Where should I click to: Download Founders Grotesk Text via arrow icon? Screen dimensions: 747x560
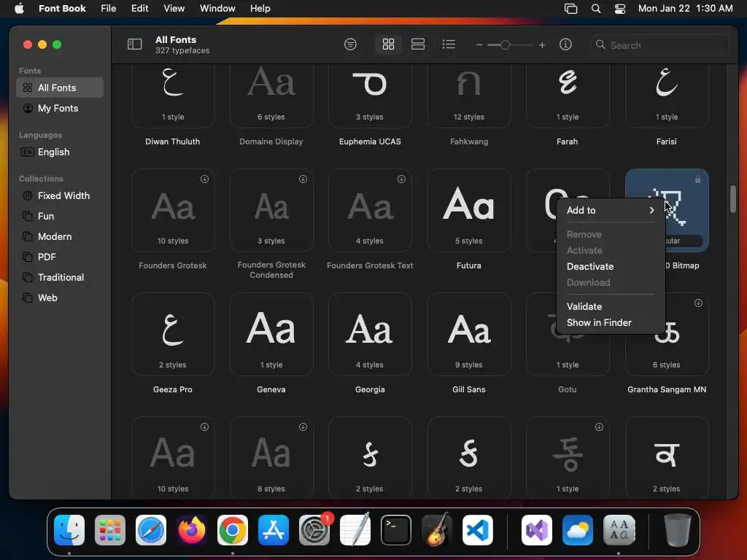[402, 179]
